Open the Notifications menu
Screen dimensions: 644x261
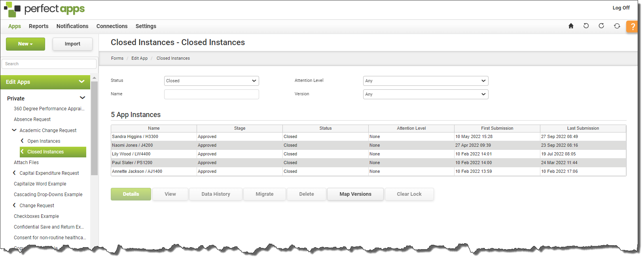pyautogui.click(x=72, y=26)
